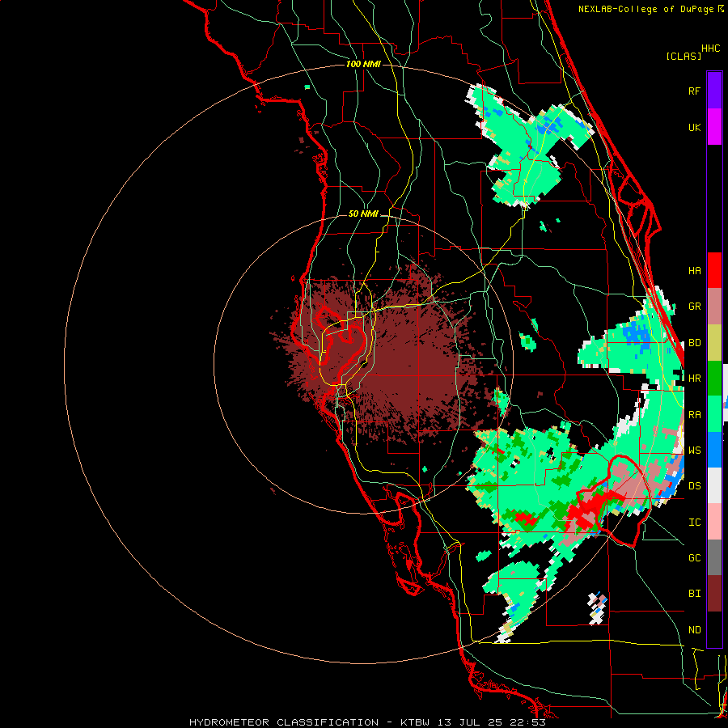Click the "[CLAS]" unit label

coord(684,56)
